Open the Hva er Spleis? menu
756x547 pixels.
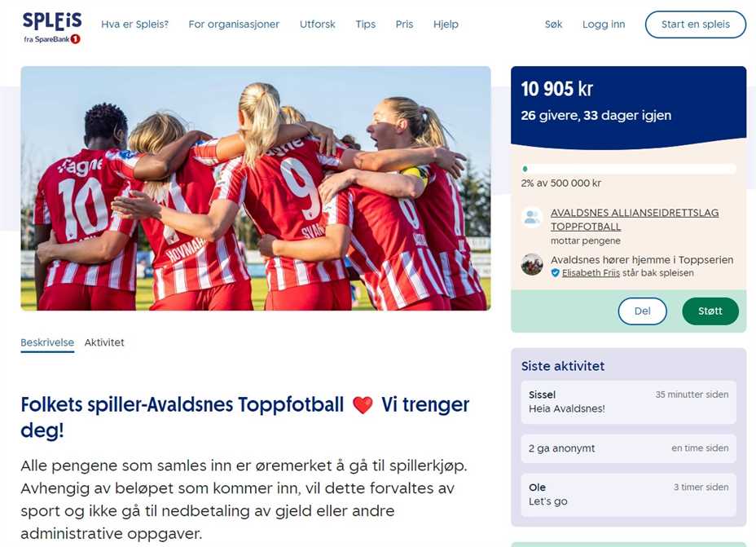[x=134, y=24]
